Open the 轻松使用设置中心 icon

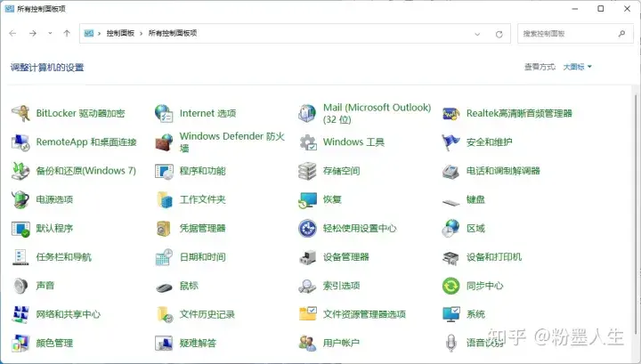point(308,229)
